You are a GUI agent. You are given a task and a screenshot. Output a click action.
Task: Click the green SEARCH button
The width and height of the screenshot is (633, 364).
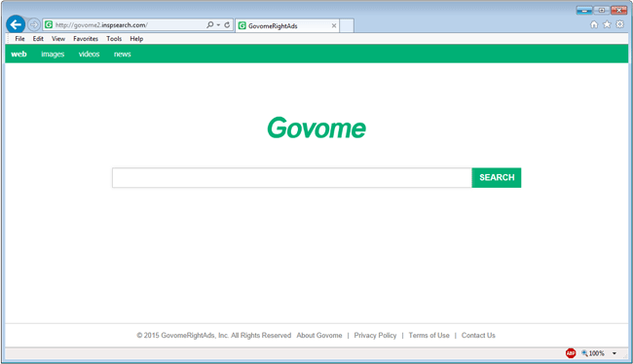pyautogui.click(x=497, y=177)
